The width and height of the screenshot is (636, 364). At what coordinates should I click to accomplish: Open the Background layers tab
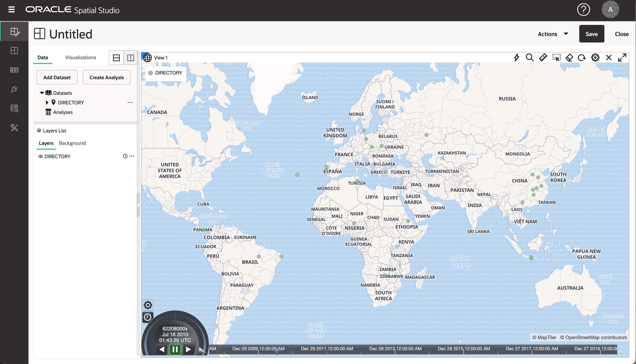pos(72,143)
